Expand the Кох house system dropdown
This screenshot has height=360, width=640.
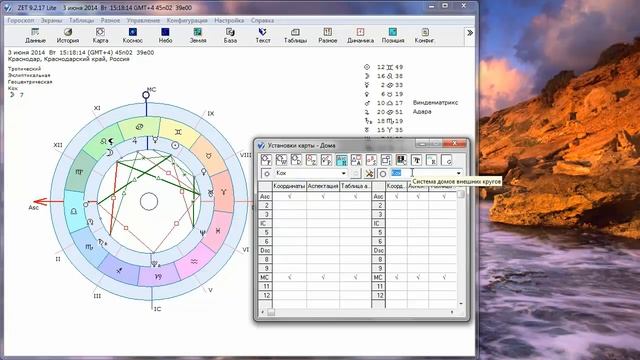coord(344,173)
